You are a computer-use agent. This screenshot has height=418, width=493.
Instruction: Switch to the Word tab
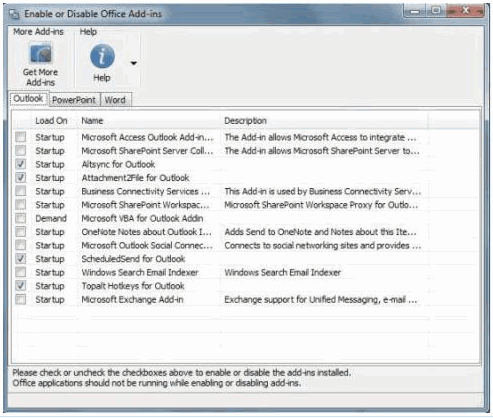[x=115, y=100]
